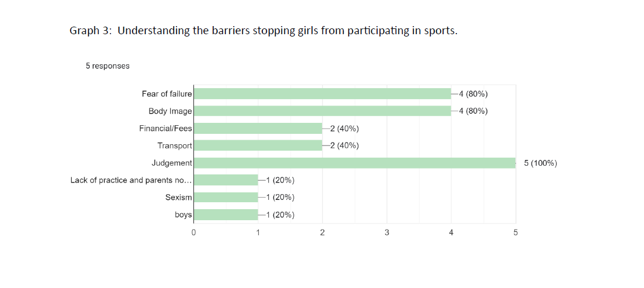
Task: Click the "5 responses" text
Action: tap(108, 66)
